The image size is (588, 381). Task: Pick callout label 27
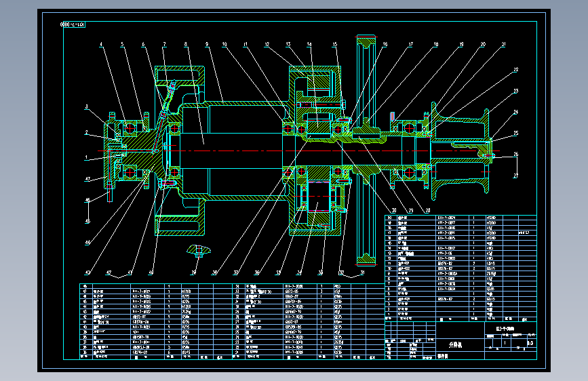point(516,176)
